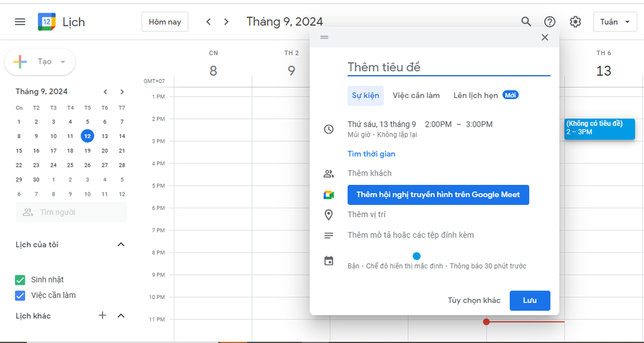This screenshot has height=343, width=644.
Task: Click the search magnifier icon
Action: click(x=526, y=21)
